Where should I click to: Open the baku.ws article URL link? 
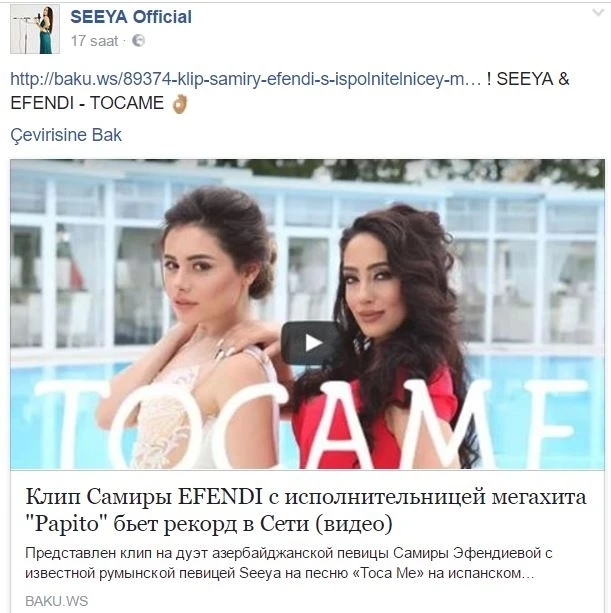[246, 79]
